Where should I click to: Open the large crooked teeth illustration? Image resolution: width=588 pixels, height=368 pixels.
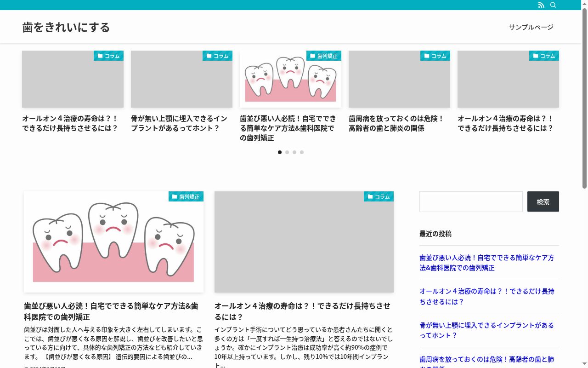coord(113,242)
